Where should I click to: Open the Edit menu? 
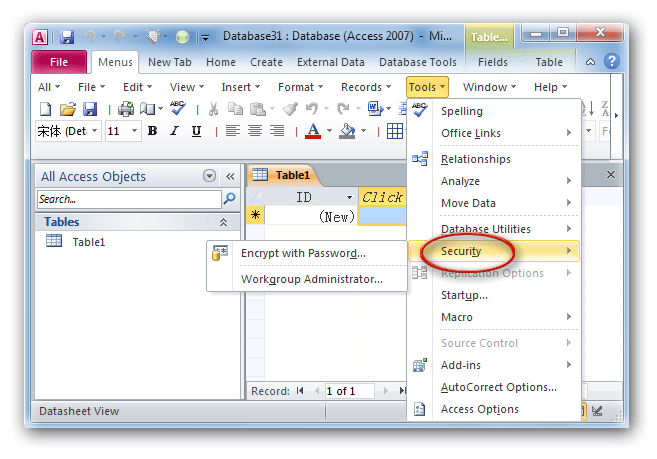[137, 87]
